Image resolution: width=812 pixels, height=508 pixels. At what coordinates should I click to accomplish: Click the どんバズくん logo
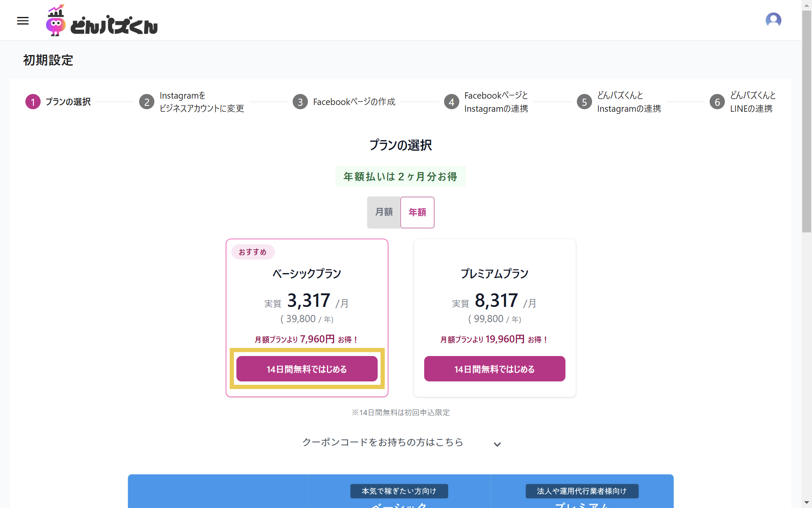point(101,21)
